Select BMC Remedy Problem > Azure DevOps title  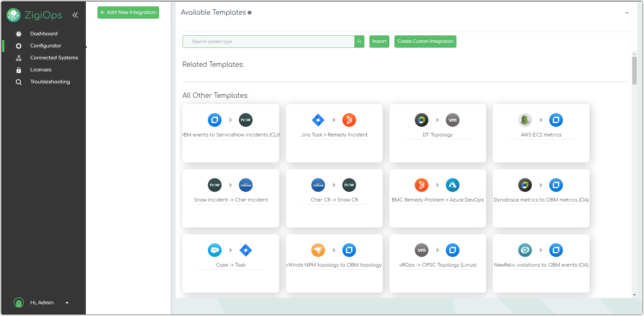438,200
